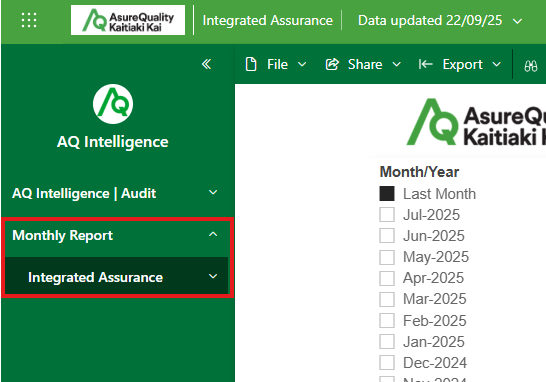The height and width of the screenshot is (382, 546).
Task: Click Integrated Assurance title in header
Action: pos(267,21)
